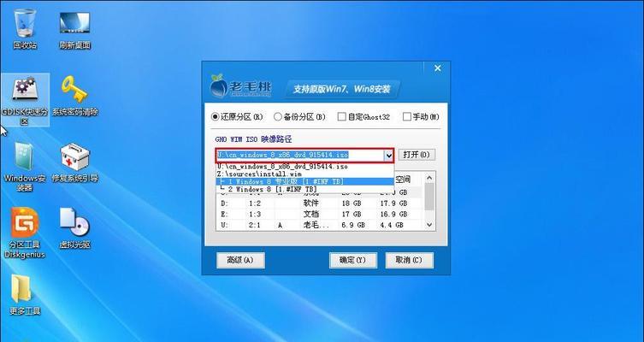Click the 高级(A) button
Image resolution: width=644 pixels, height=342 pixels.
[240, 260]
